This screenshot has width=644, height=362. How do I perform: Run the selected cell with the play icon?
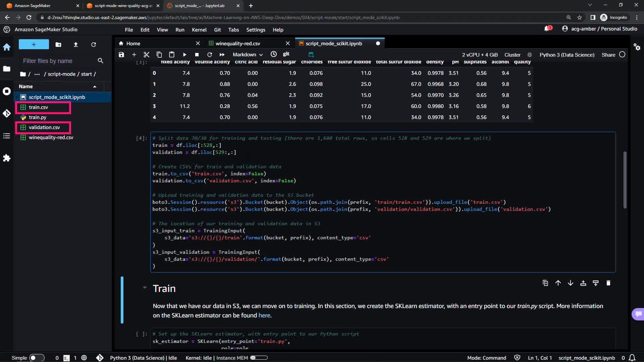(184, 55)
